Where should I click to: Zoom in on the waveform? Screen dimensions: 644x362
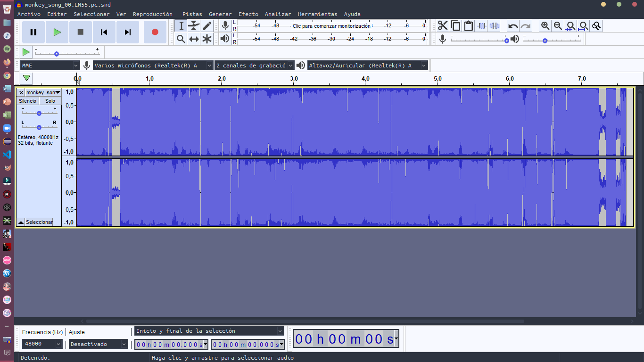click(545, 26)
